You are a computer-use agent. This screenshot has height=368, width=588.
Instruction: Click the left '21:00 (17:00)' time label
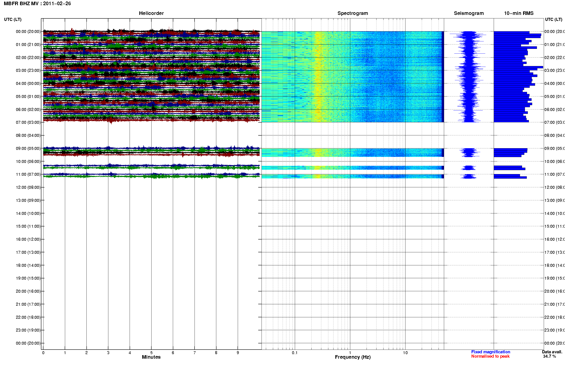(x=28, y=304)
